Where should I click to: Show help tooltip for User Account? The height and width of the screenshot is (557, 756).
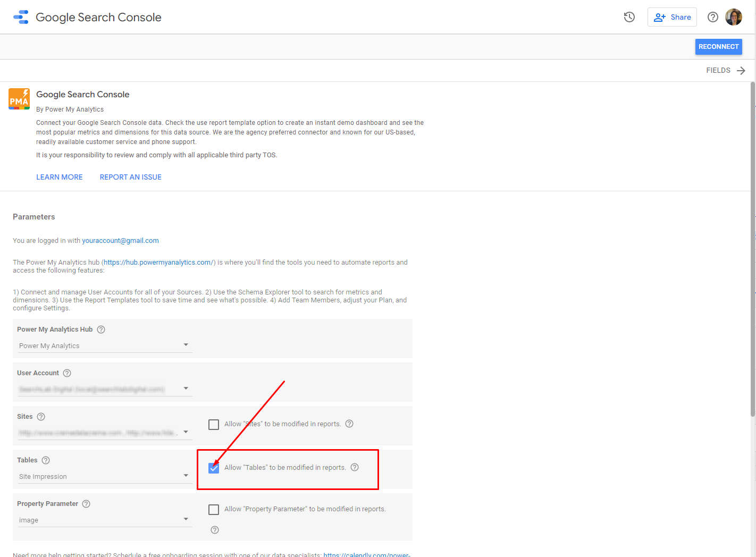tap(67, 373)
